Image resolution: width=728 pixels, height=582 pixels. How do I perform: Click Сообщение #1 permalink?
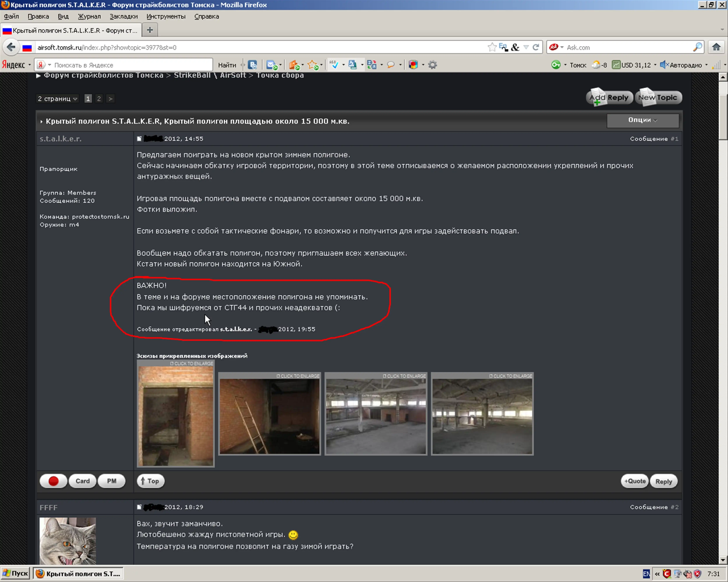654,139
